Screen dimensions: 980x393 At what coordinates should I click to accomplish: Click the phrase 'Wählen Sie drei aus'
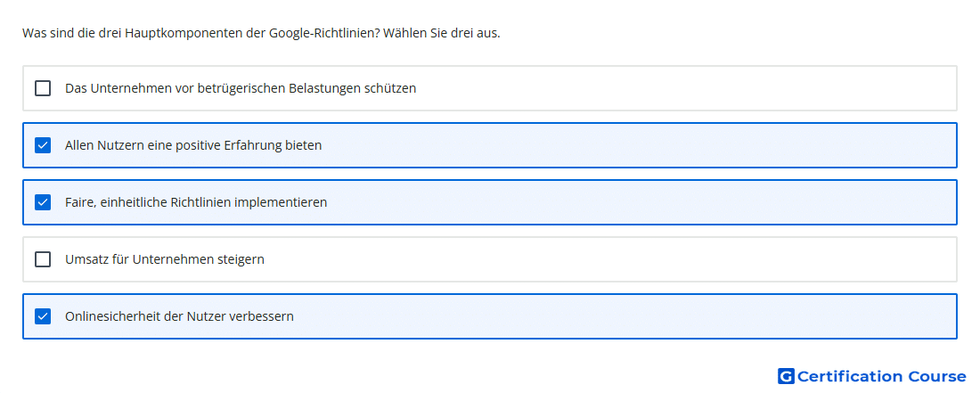click(x=440, y=33)
